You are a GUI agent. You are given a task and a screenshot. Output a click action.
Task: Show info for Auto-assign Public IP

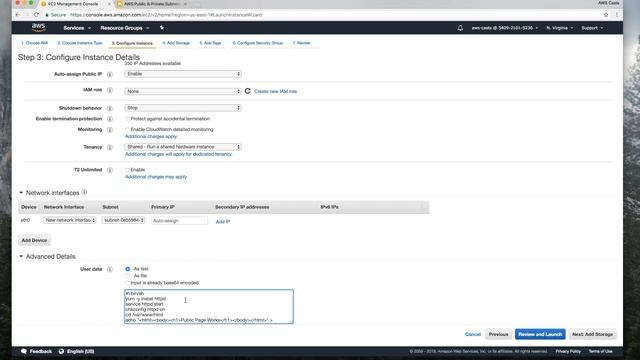(x=110, y=74)
